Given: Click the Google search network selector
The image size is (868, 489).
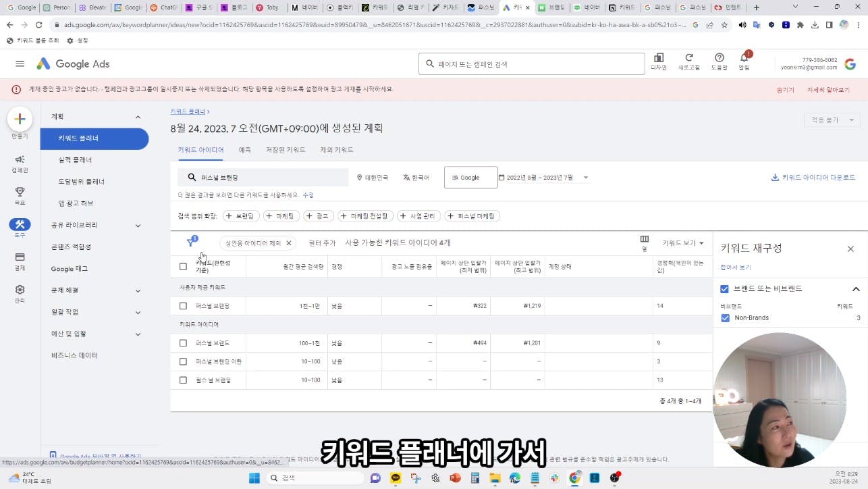Looking at the screenshot, I should coord(471,178).
